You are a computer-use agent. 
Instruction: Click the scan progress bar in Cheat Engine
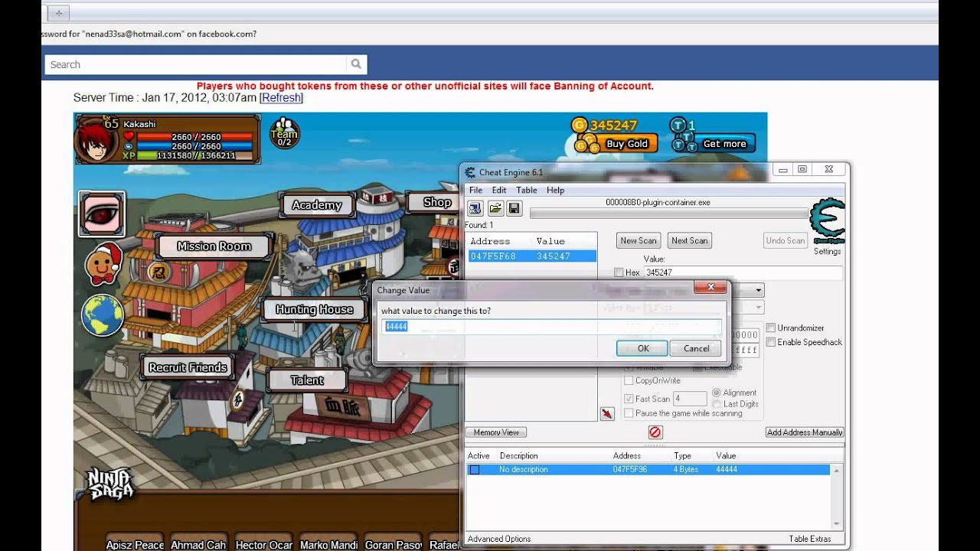tap(668, 214)
